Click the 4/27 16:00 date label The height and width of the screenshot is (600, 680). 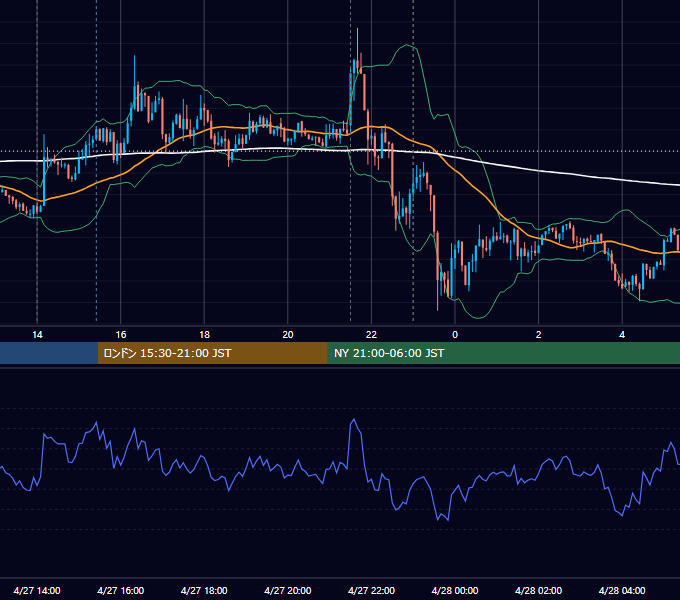pos(121,590)
